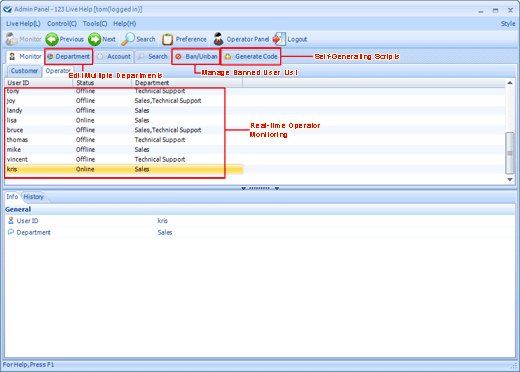Viewport: 520px width, 372px height.
Task: Click the operator list scrollbar thumb
Action: (510, 153)
